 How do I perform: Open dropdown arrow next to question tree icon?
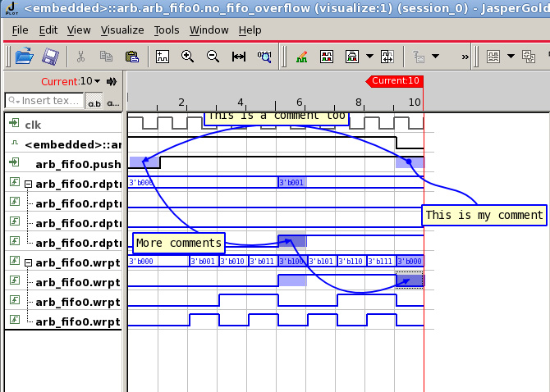click(435, 56)
